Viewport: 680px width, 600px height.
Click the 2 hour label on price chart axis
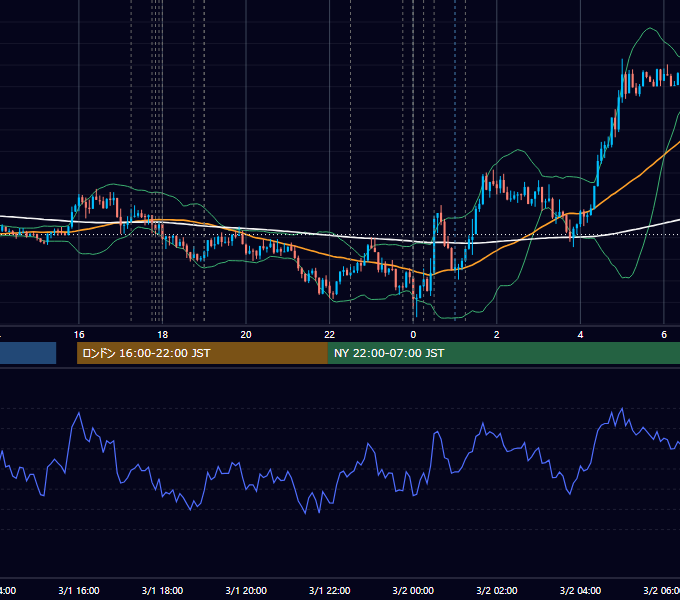click(x=497, y=335)
